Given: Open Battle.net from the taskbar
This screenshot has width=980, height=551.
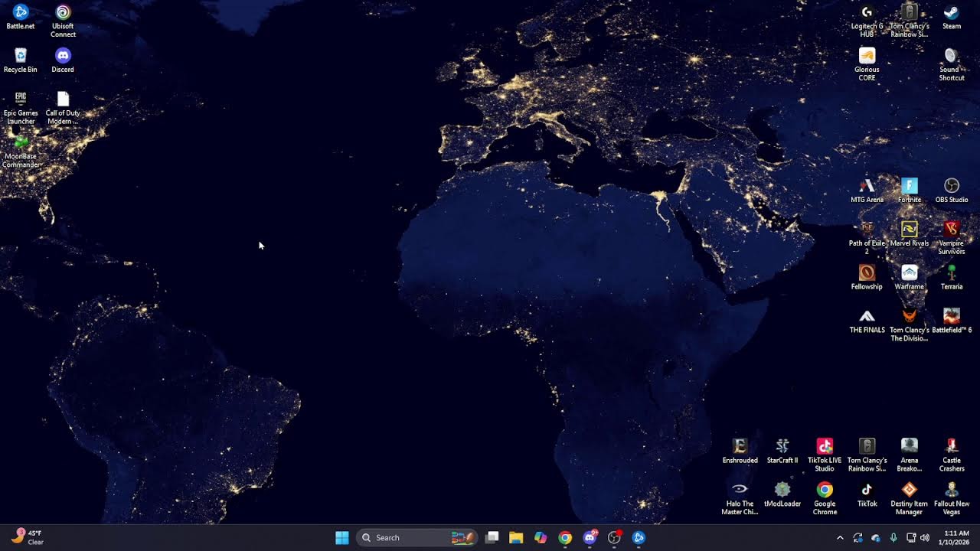Looking at the screenshot, I should tap(639, 538).
